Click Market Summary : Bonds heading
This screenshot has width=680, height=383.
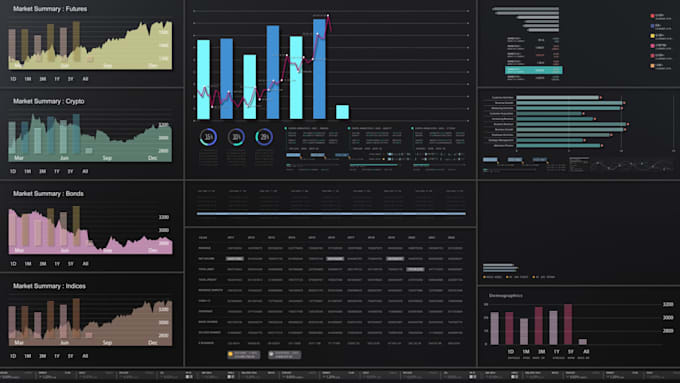[x=48, y=193]
